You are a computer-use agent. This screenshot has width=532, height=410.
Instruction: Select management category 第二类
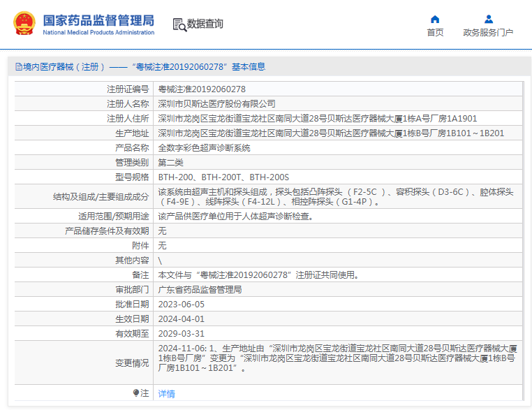coord(170,163)
